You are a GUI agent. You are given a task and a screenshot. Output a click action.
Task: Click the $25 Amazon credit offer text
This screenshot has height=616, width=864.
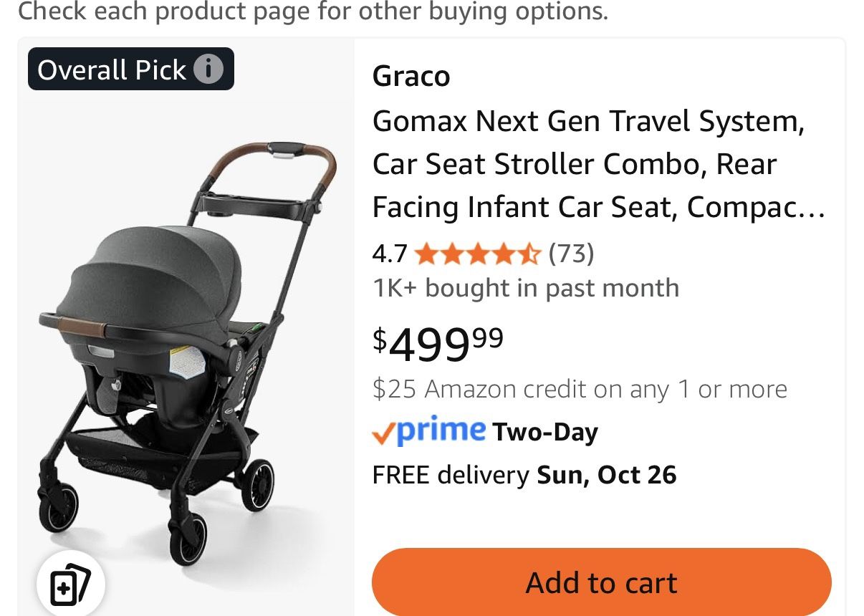(x=579, y=389)
